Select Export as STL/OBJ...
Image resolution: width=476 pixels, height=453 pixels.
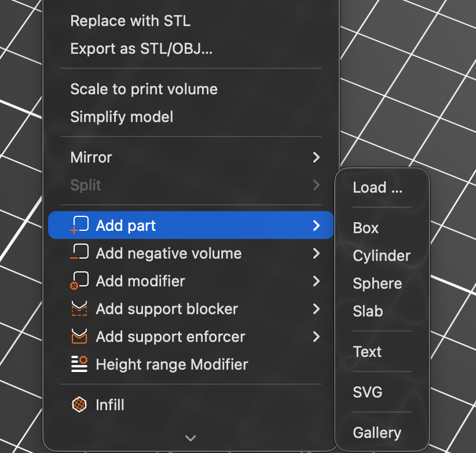191,49
